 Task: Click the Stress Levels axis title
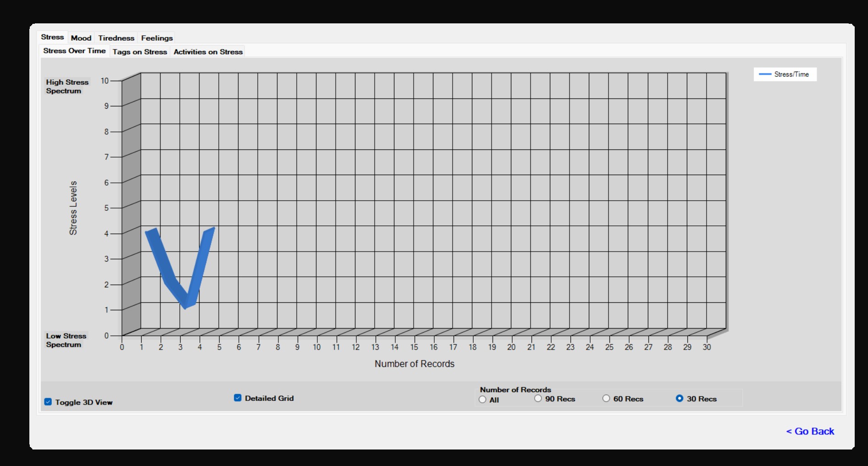(x=73, y=208)
